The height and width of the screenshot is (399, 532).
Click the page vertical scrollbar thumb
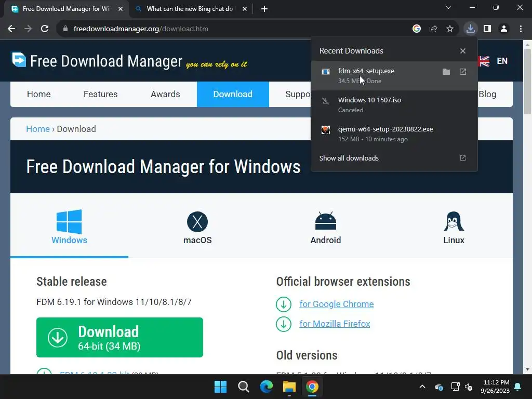(527, 82)
